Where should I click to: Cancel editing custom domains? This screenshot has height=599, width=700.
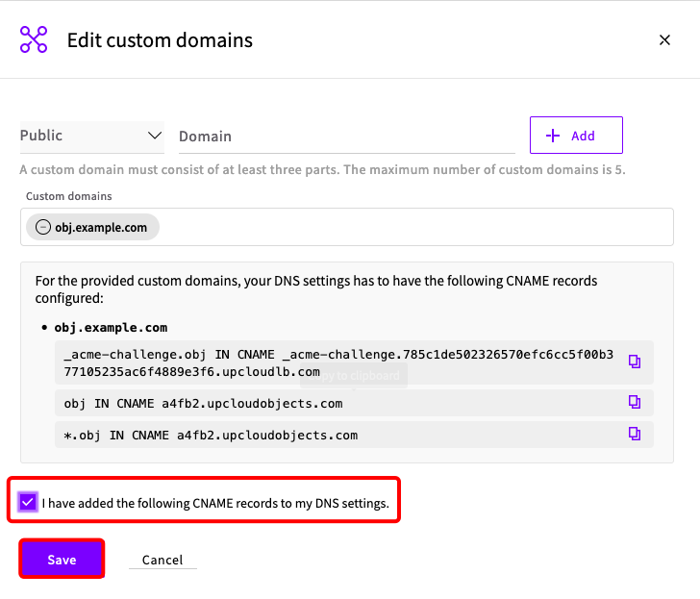(x=162, y=560)
